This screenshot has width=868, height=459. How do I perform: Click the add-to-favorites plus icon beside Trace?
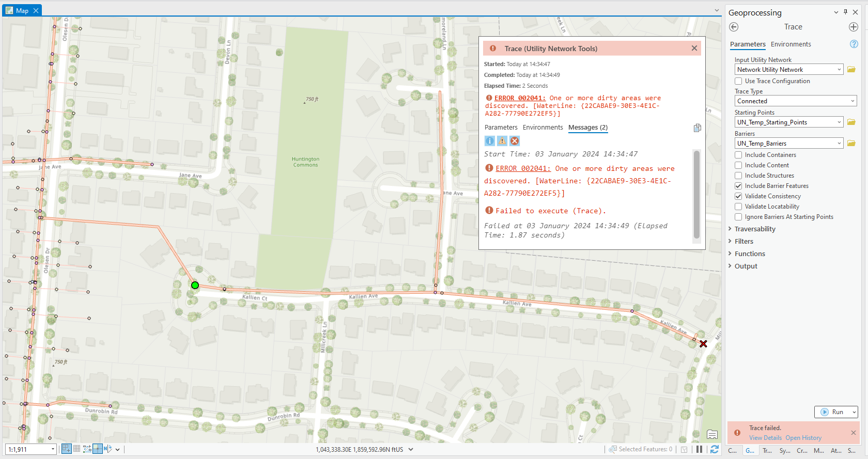(x=853, y=27)
